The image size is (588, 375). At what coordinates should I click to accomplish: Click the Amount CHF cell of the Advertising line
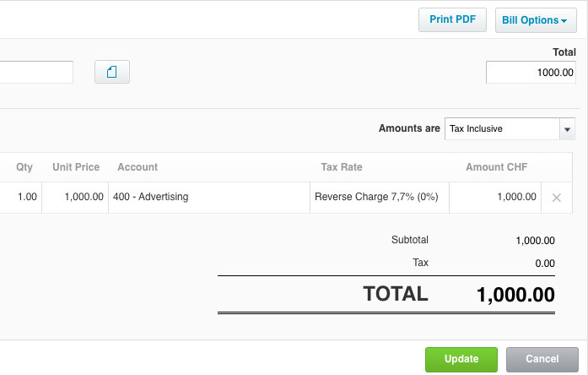pyautogui.click(x=495, y=198)
